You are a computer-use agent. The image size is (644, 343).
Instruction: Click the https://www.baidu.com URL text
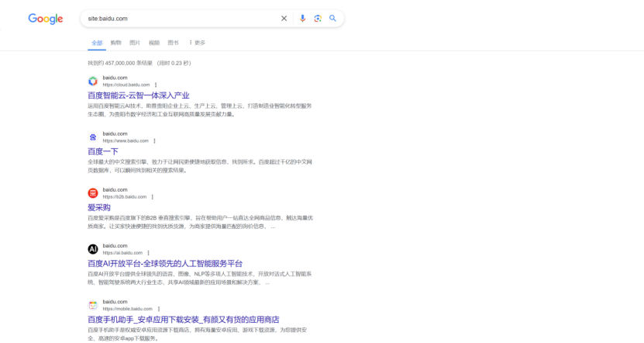[x=126, y=140]
